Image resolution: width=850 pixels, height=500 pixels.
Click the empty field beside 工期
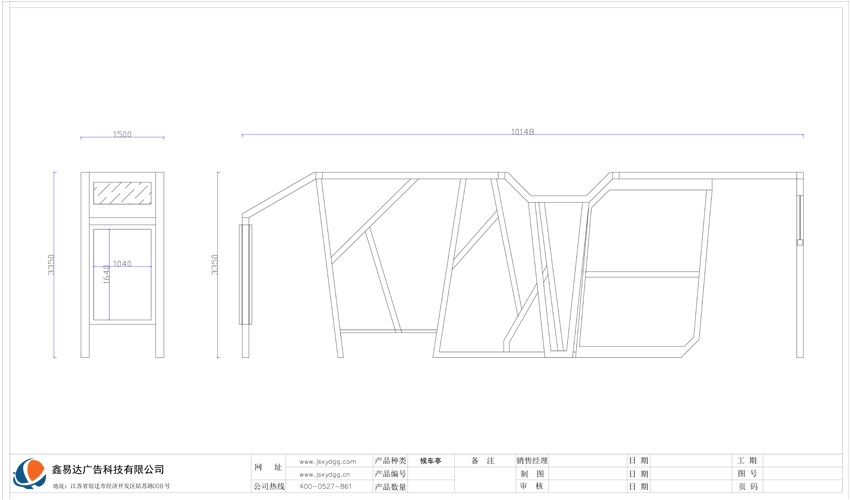802,461
